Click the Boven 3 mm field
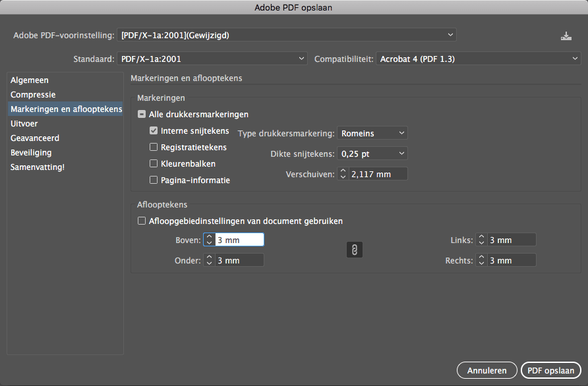This screenshot has width=588, height=386. (239, 240)
